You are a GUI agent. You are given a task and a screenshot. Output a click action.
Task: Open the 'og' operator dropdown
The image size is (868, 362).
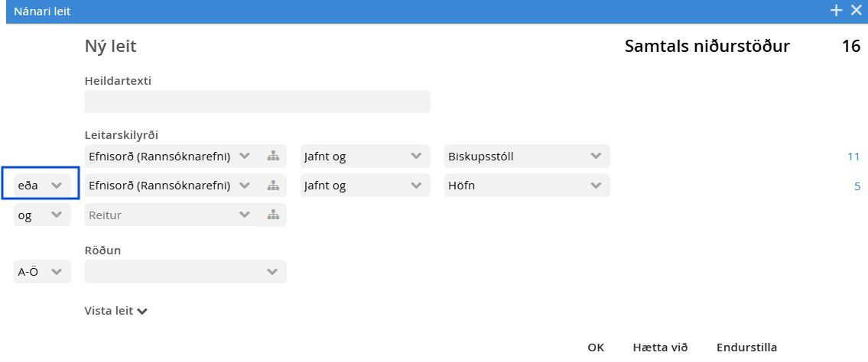point(42,215)
